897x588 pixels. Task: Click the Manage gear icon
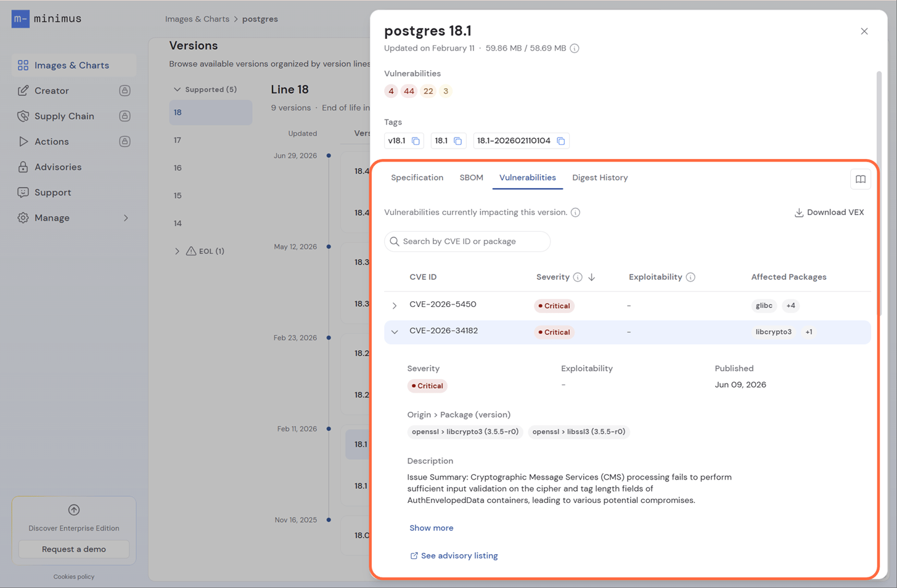pos(23,218)
